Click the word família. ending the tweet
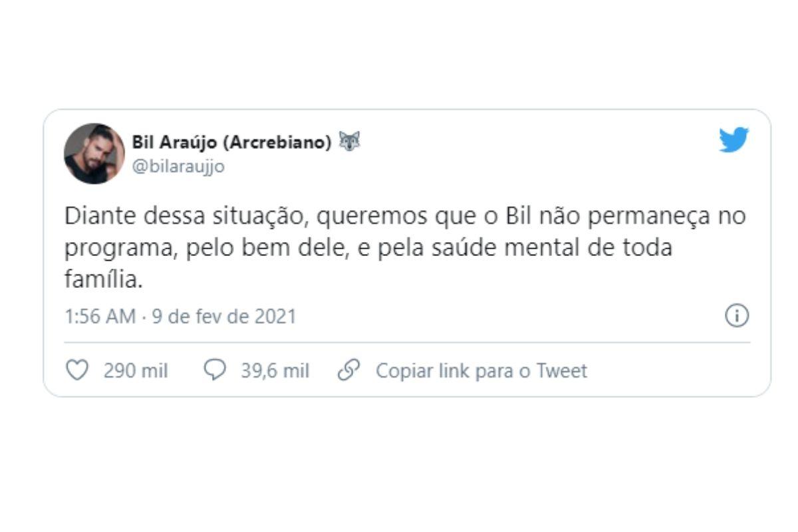This screenshot has height=532, width=798. coord(103,280)
